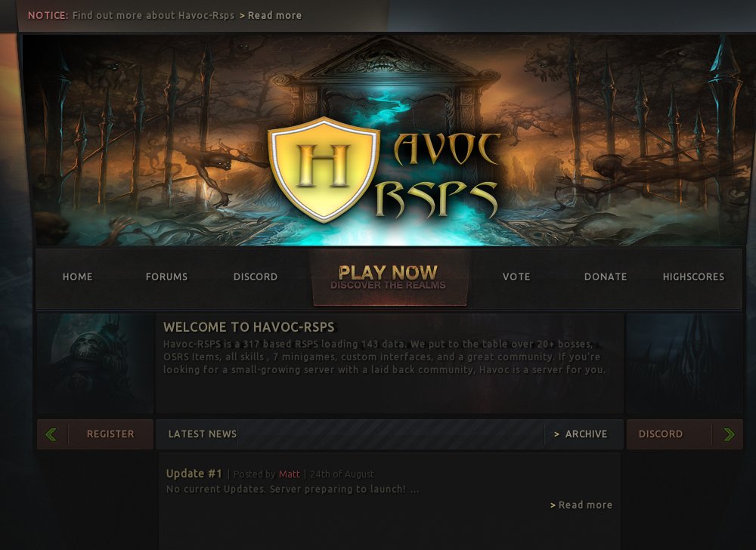Image resolution: width=756 pixels, height=550 pixels.
Task: Open the ARCHIVE chevron link
Action: point(581,434)
